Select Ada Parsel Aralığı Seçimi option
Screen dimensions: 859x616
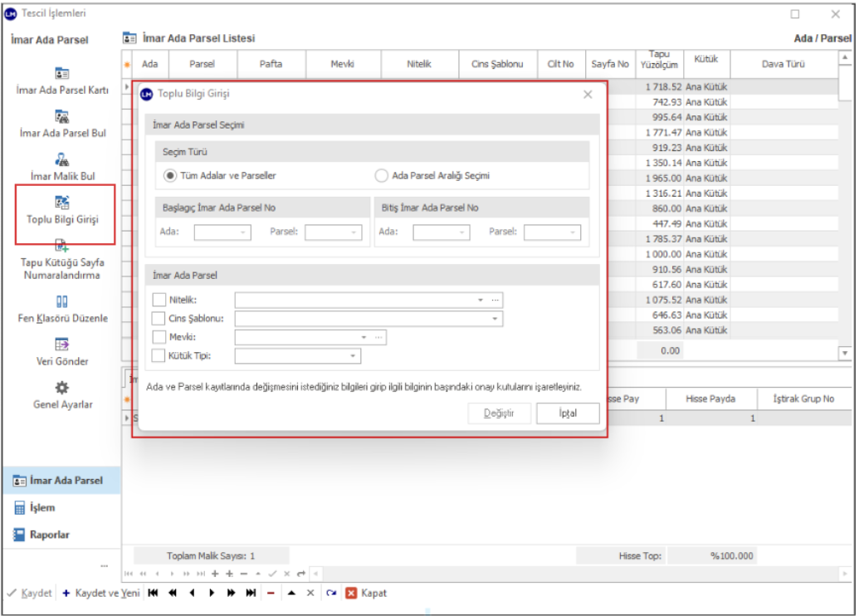382,175
